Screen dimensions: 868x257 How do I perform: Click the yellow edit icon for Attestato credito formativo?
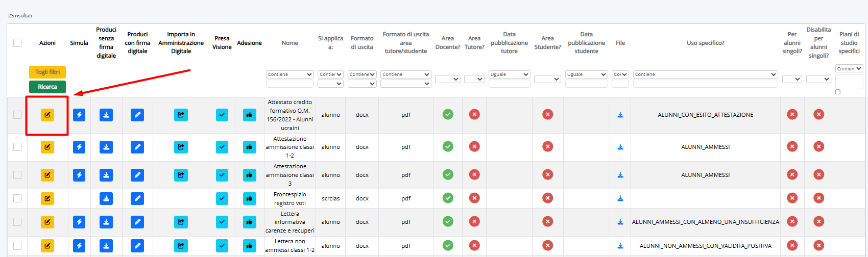47,115
